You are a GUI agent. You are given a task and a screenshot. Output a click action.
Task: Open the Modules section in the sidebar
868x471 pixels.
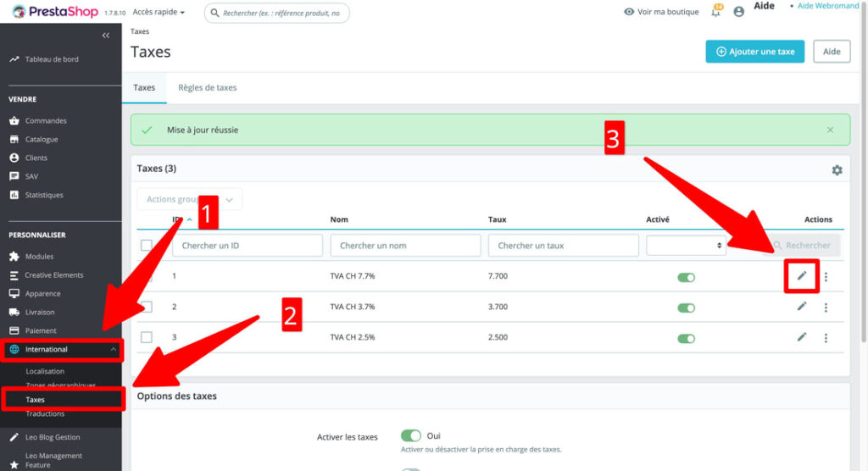point(39,257)
